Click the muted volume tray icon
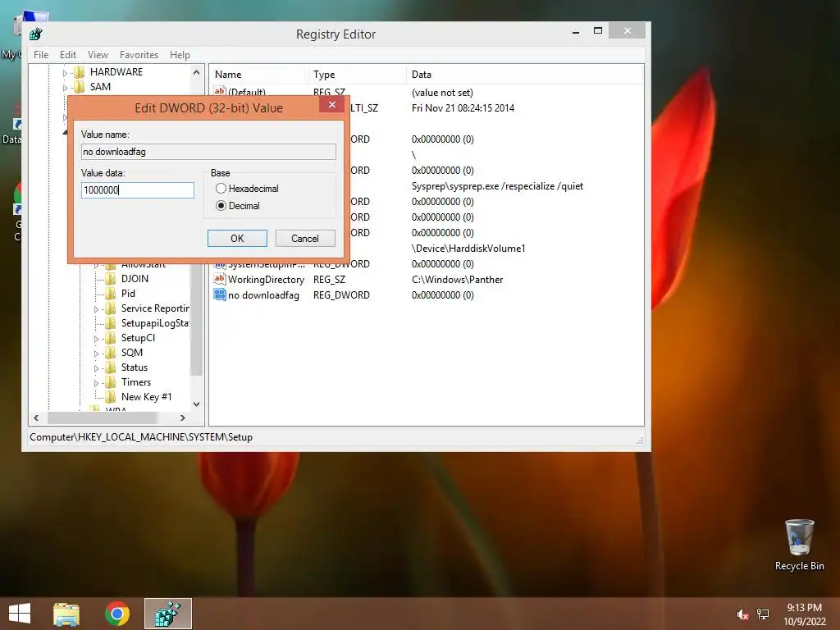 742,614
